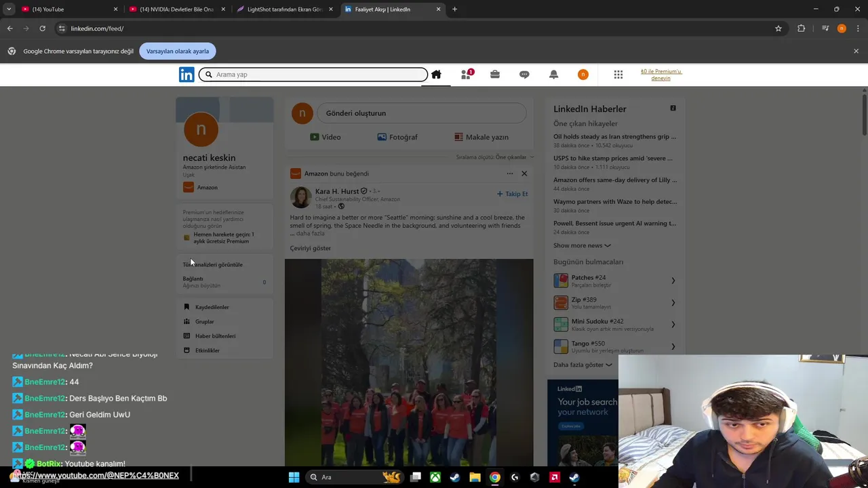This screenshot has height=488, width=868.
Task: Open tab search dropdown arrow
Action: pos(9,9)
